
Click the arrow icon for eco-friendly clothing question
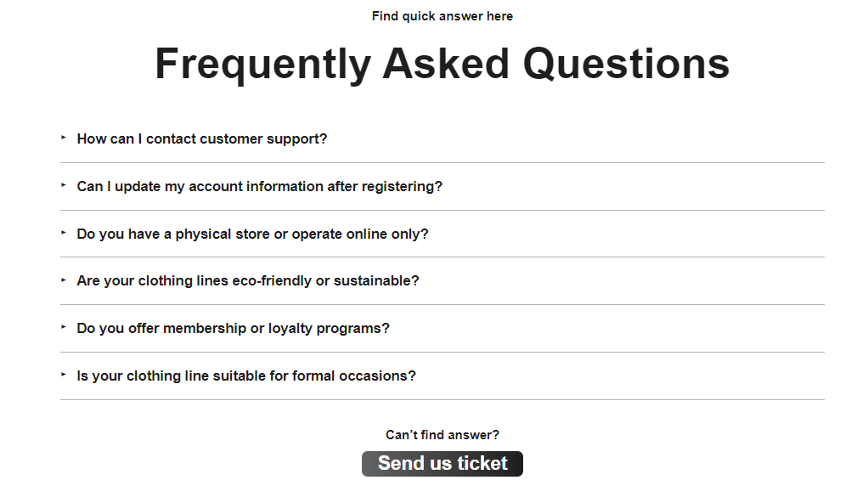pyautogui.click(x=64, y=280)
